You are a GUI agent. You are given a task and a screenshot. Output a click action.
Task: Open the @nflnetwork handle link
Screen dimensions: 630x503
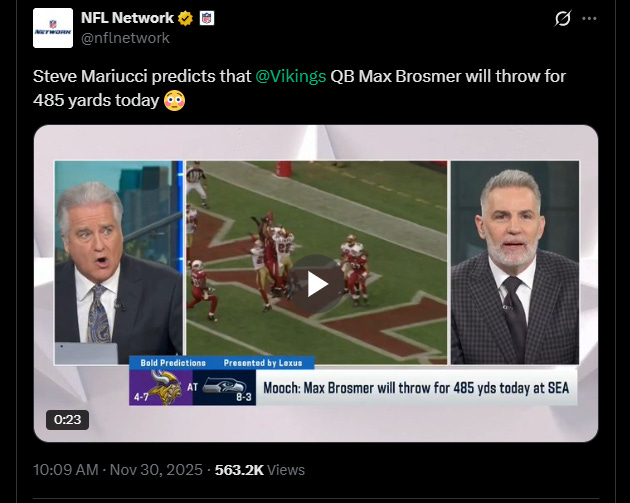pyautogui.click(x=125, y=38)
